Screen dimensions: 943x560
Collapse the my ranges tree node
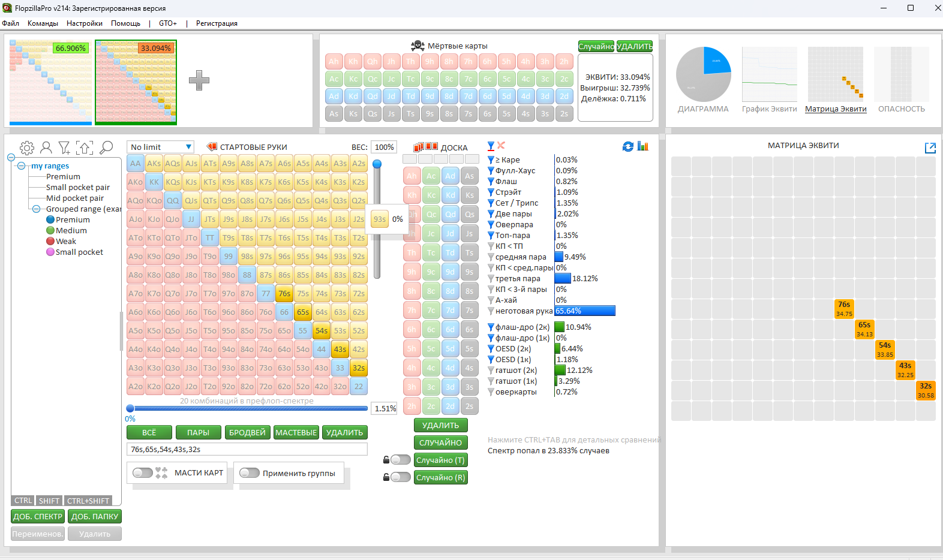pos(22,166)
